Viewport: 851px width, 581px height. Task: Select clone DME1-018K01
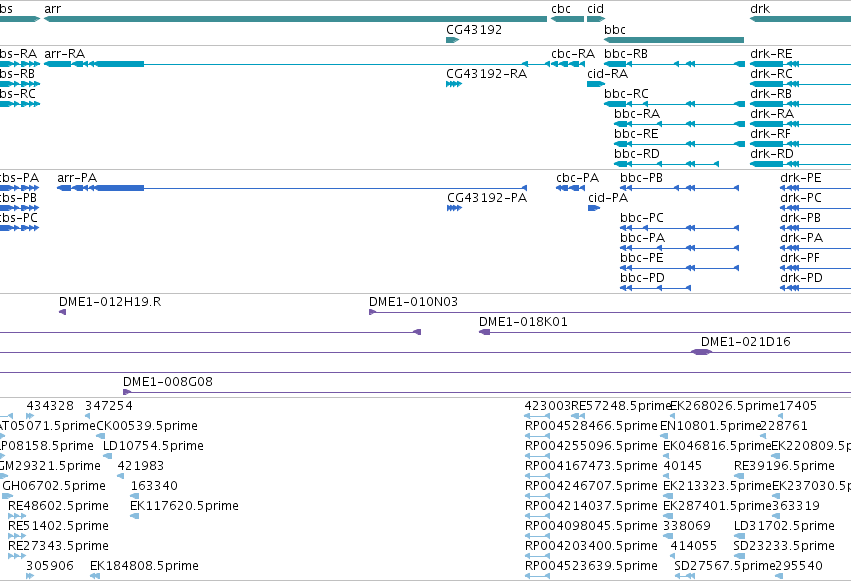tap(665, 332)
